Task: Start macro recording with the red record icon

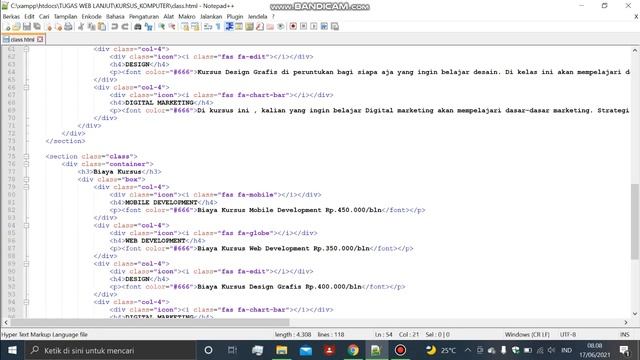Action: pyautogui.click(x=293, y=27)
